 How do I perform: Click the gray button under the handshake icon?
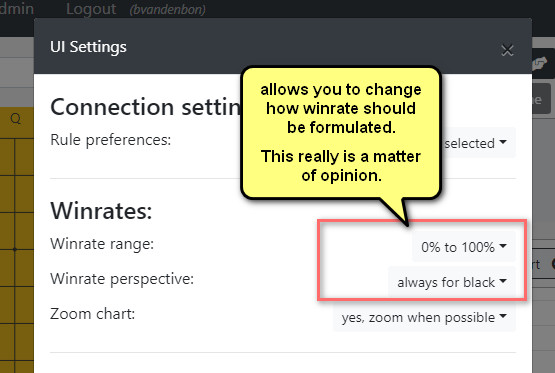541,98
